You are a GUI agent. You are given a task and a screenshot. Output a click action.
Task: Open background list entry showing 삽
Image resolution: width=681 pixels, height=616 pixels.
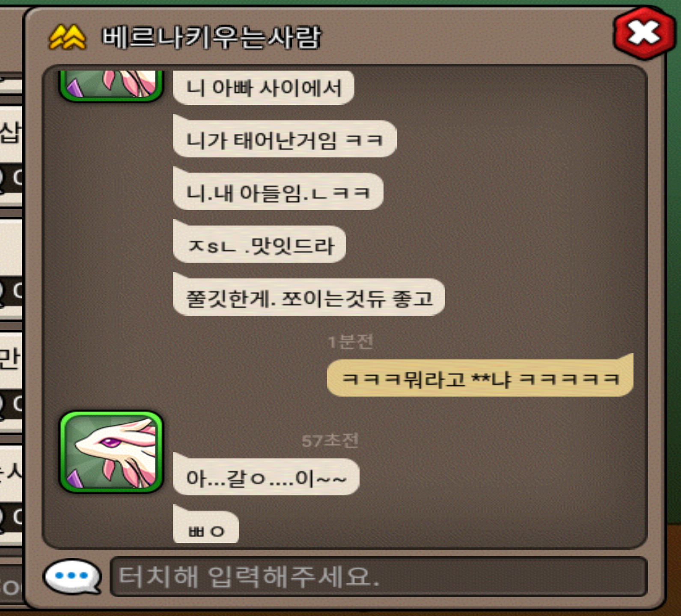[11, 133]
